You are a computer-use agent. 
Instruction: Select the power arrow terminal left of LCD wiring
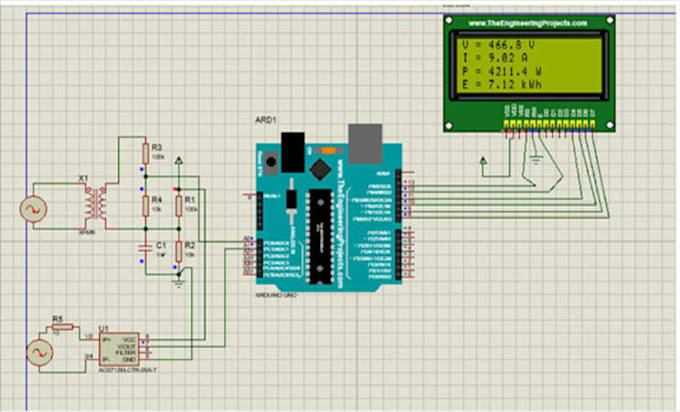[483, 161]
